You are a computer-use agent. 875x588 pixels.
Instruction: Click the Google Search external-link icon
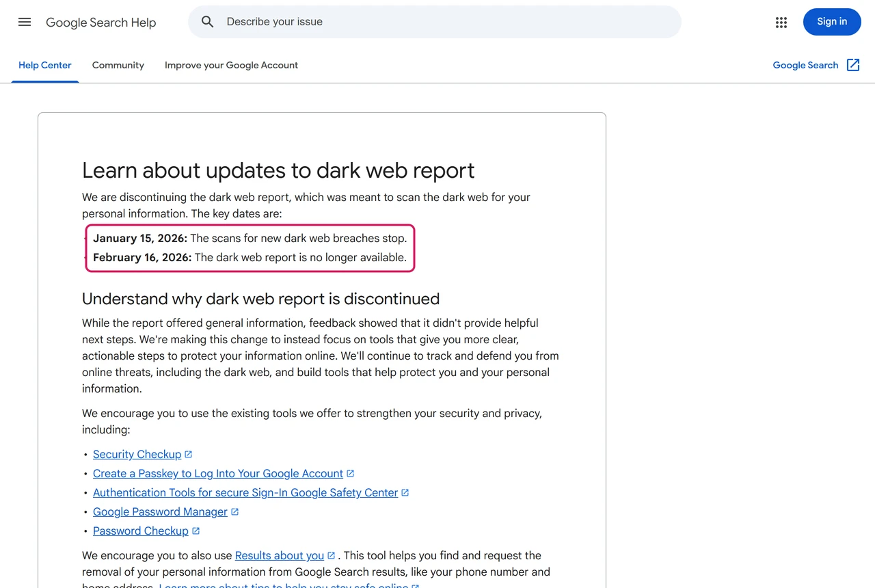[x=853, y=65]
